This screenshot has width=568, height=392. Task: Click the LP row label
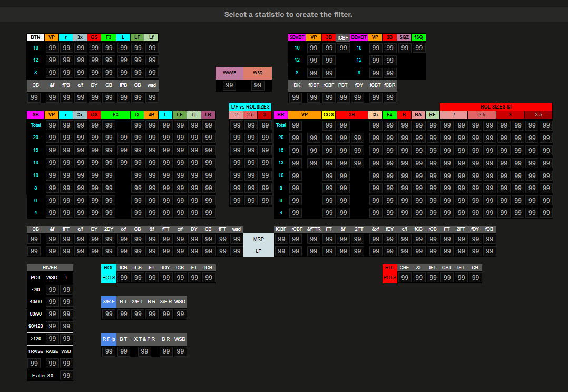click(x=259, y=251)
